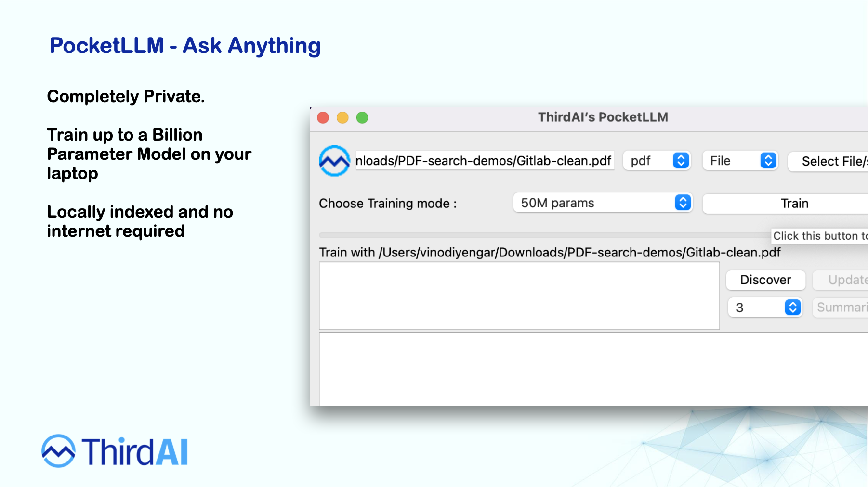The height and width of the screenshot is (487, 868).
Task: Click the training progress bar
Action: [x=544, y=235]
